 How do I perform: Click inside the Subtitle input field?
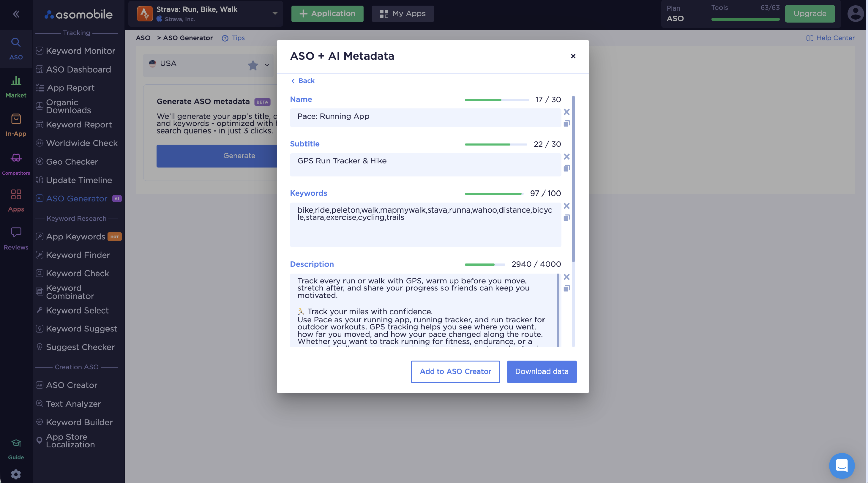point(426,165)
